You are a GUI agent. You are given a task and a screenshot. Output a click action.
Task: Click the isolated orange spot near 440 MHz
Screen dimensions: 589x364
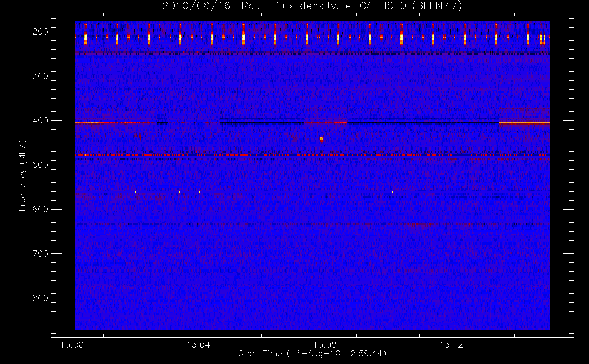click(x=321, y=138)
